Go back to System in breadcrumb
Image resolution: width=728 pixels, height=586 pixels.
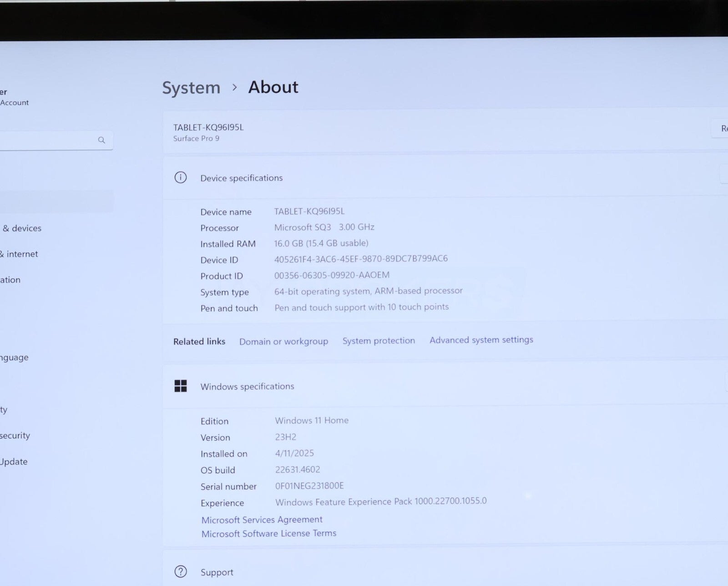(x=191, y=87)
